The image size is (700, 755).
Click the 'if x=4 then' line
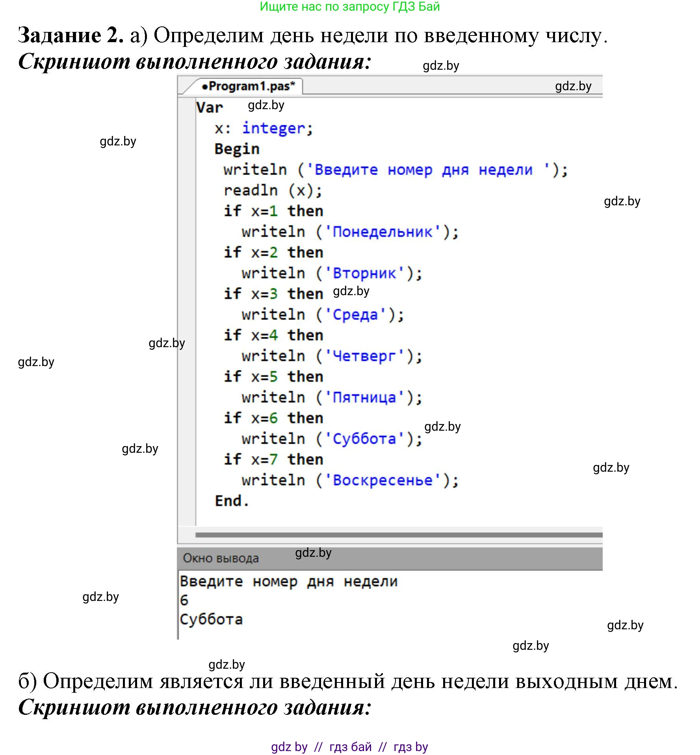tap(273, 335)
